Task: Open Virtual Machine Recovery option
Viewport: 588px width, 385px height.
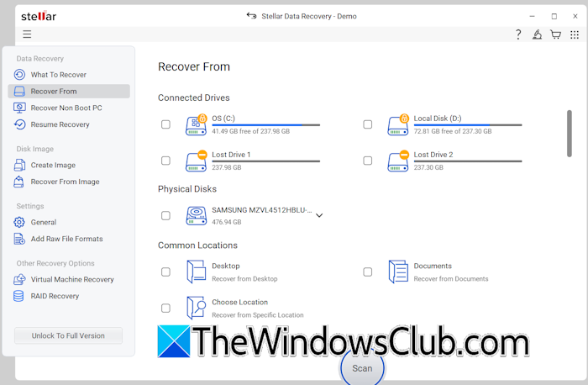Action: [x=69, y=280]
